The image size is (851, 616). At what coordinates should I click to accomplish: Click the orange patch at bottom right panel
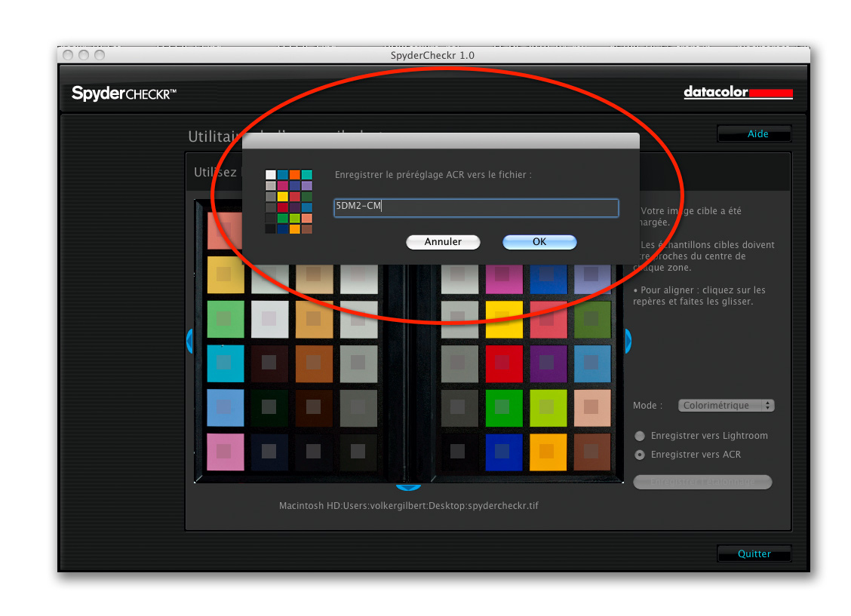(548, 452)
